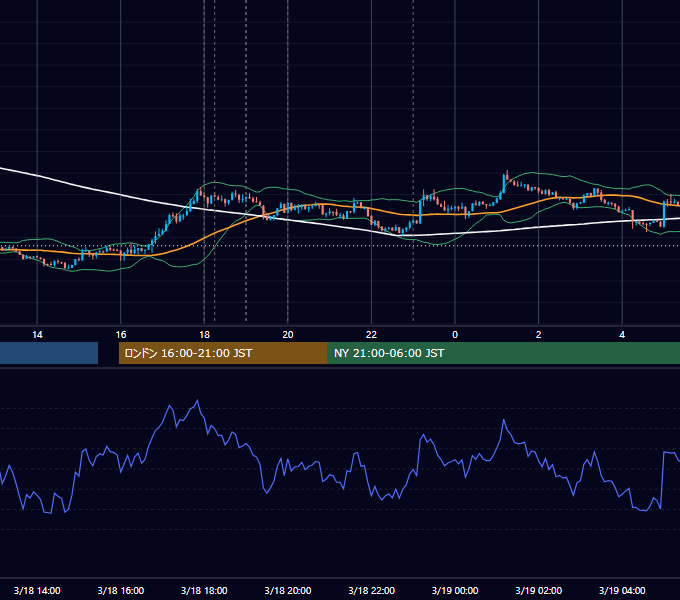Click the blue session bar before London
The image size is (680, 600).
coord(49,353)
